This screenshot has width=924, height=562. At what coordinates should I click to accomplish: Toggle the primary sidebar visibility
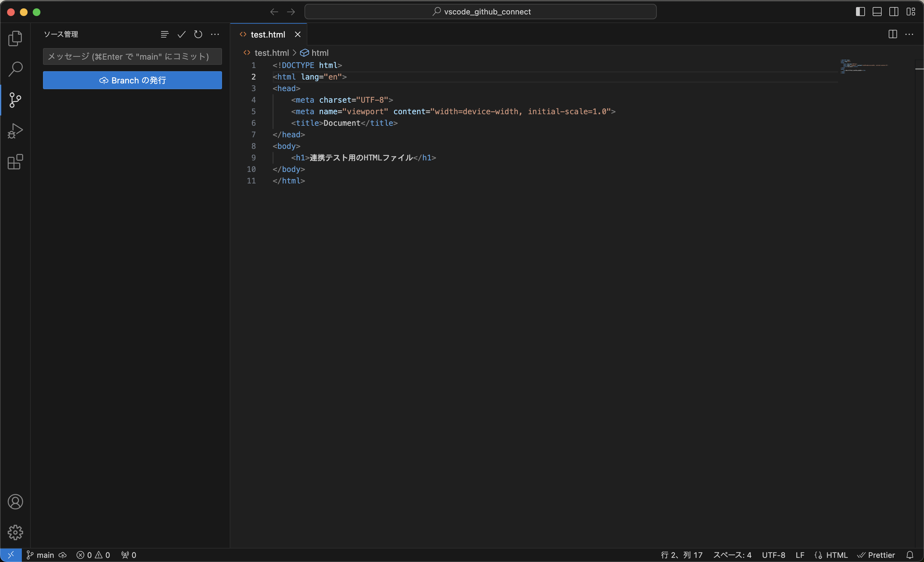click(x=860, y=12)
